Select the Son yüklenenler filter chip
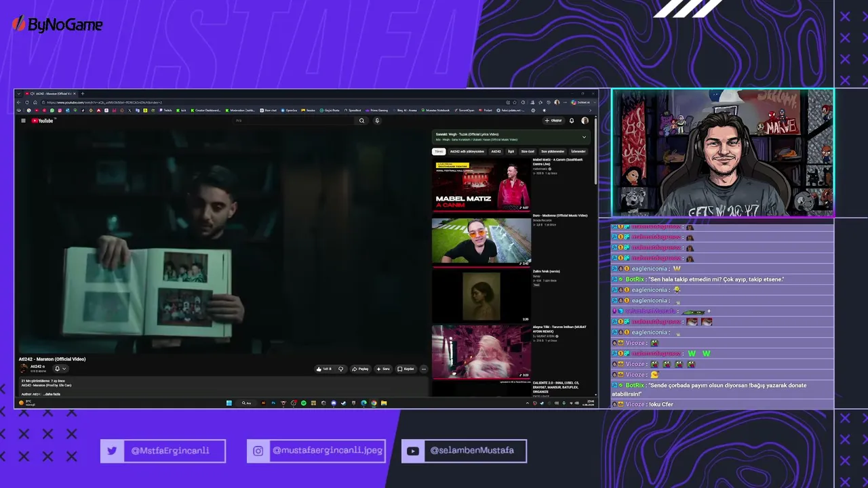Screen dimensions: 868x488 pos(553,152)
